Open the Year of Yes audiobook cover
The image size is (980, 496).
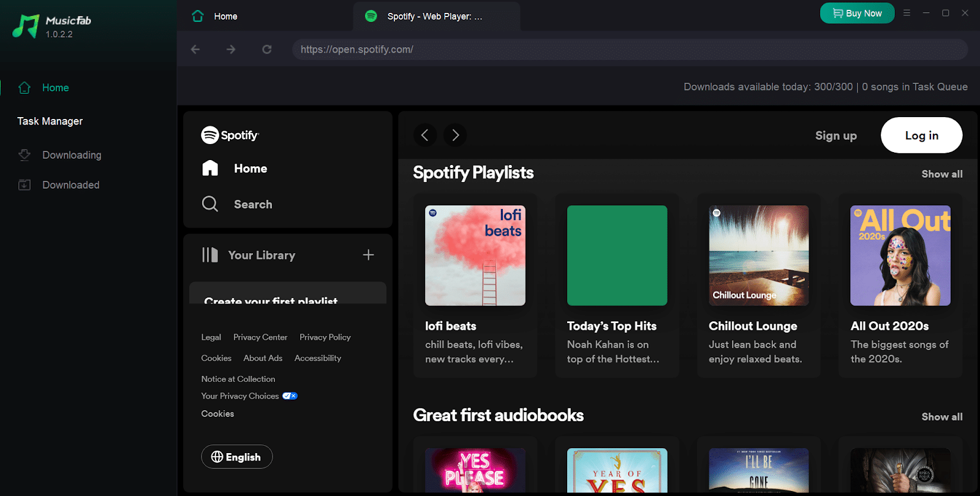(617, 470)
